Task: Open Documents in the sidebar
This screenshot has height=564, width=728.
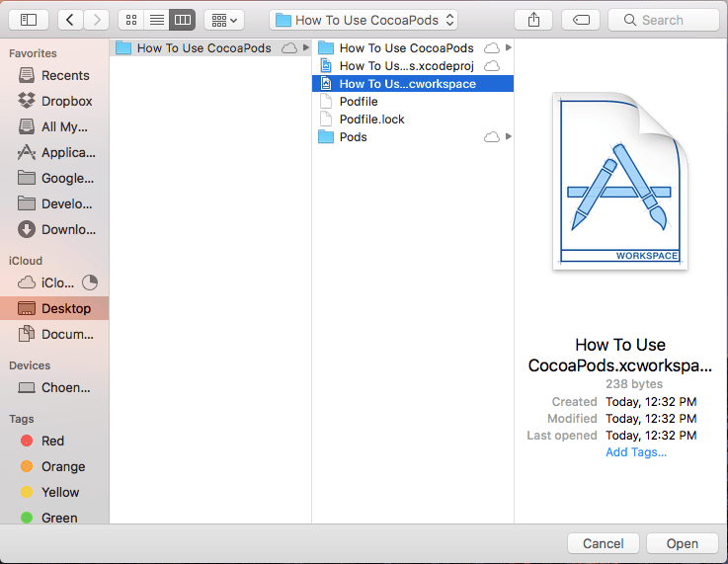Action: coord(54,334)
